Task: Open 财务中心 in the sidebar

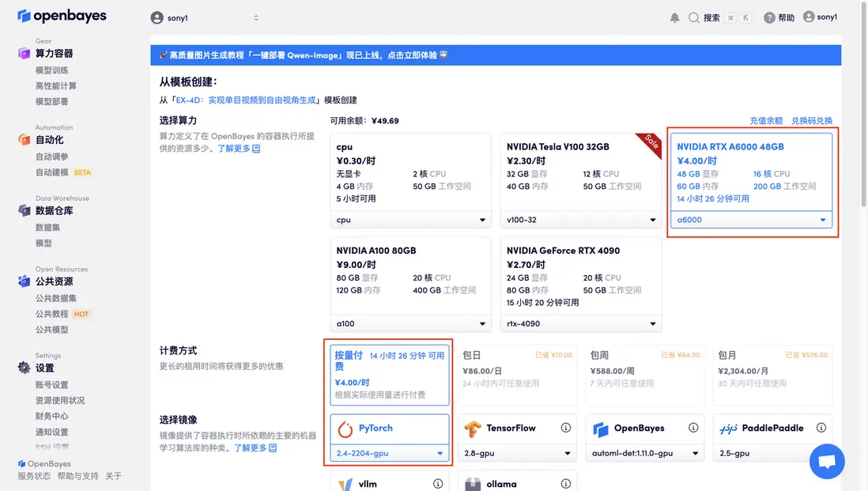Action: (x=52, y=416)
